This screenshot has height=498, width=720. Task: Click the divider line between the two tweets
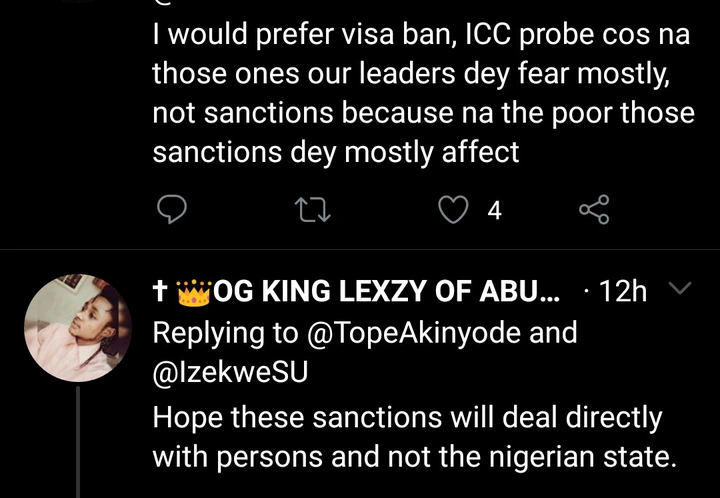[x=360, y=249]
